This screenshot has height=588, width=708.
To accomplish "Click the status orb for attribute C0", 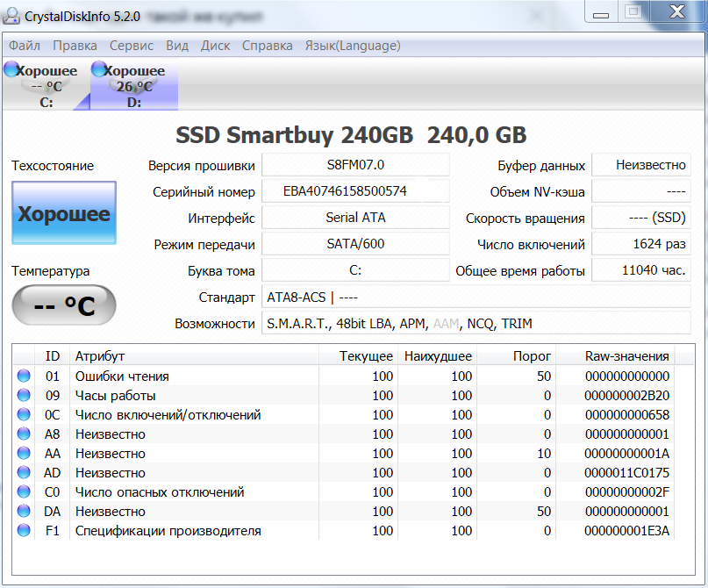I will point(24,491).
